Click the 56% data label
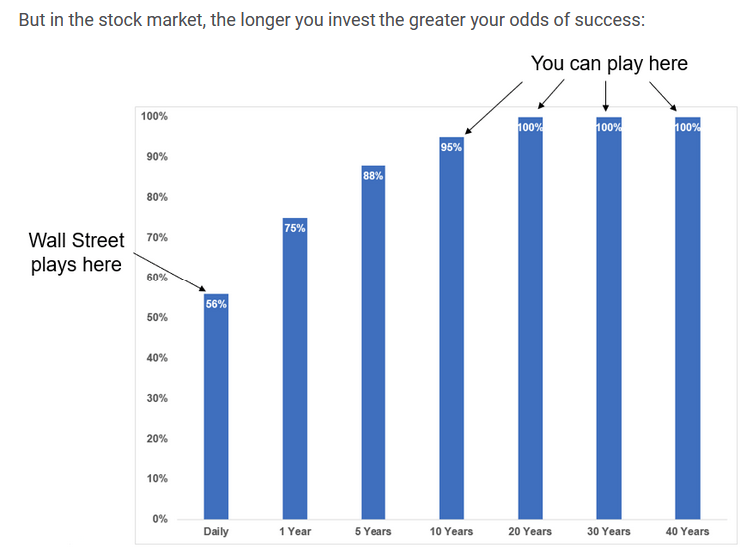 216,304
